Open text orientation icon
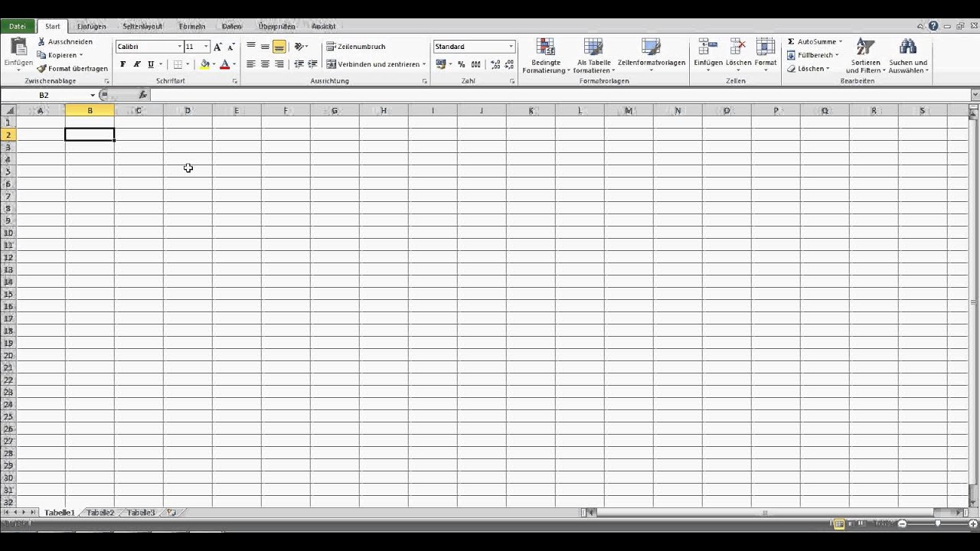The height and width of the screenshot is (551, 980). pos(300,47)
